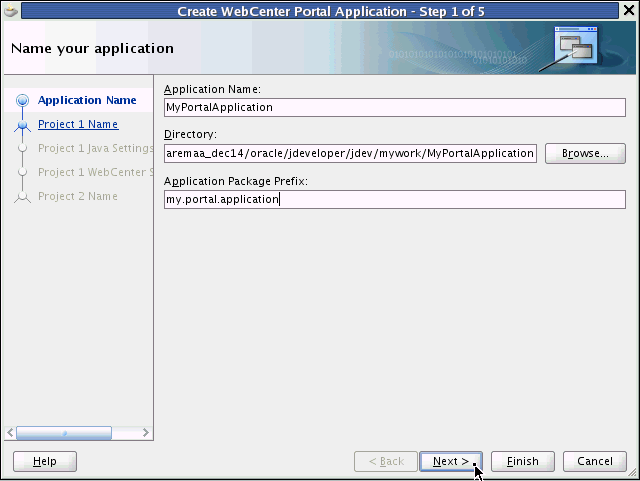Viewport: 640px width, 481px height.
Task: Go to Project 1 Name step
Action: pyautogui.click(x=78, y=124)
